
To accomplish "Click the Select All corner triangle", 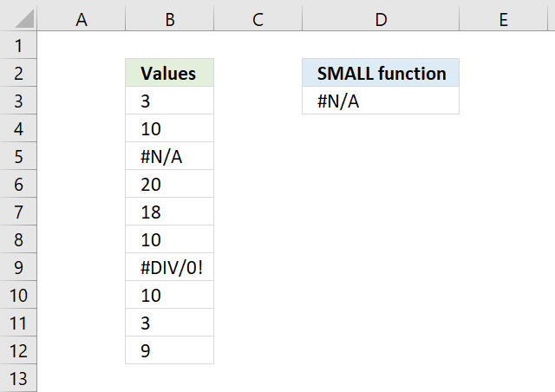I will [24, 19].
